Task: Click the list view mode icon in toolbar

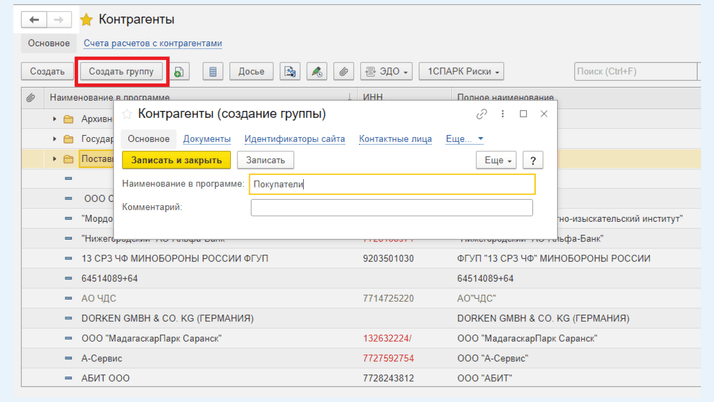Action: pyautogui.click(x=213, y=72)
